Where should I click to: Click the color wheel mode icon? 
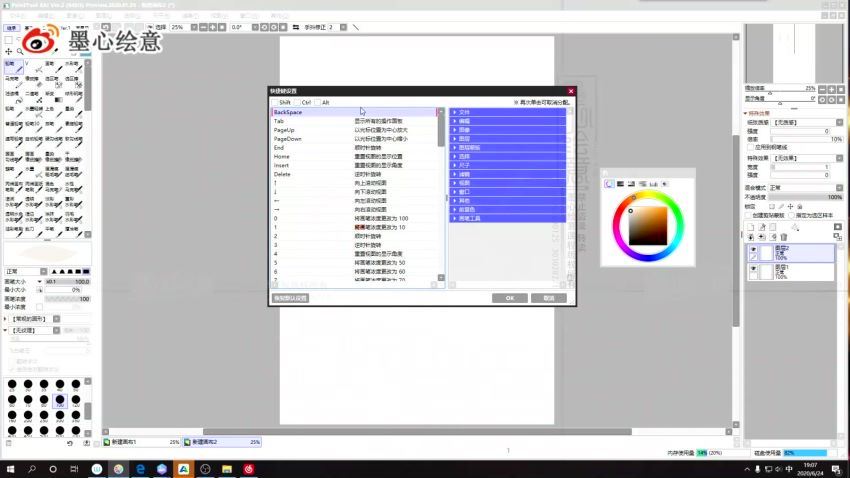(x=608, y=184)
